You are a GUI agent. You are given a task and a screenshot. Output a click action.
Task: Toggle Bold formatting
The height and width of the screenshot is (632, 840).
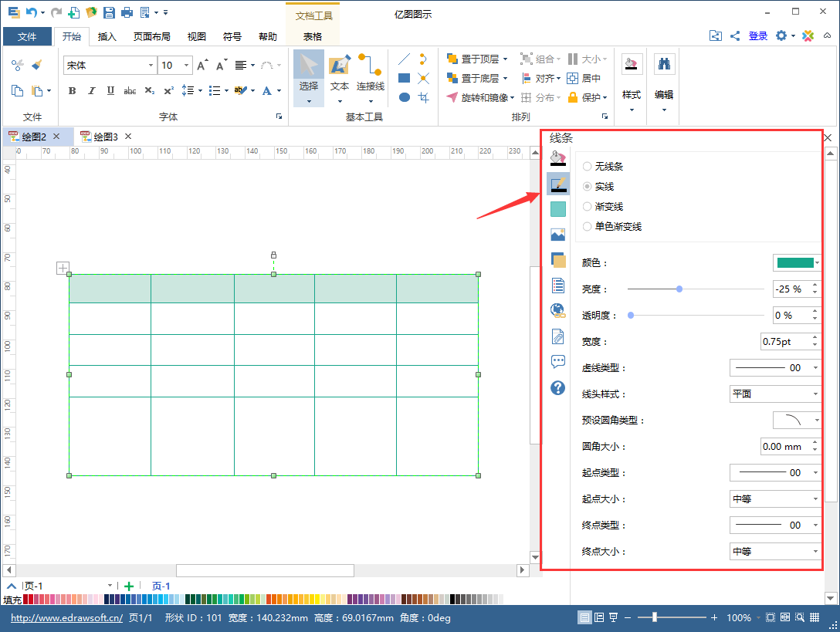point(72,91)
